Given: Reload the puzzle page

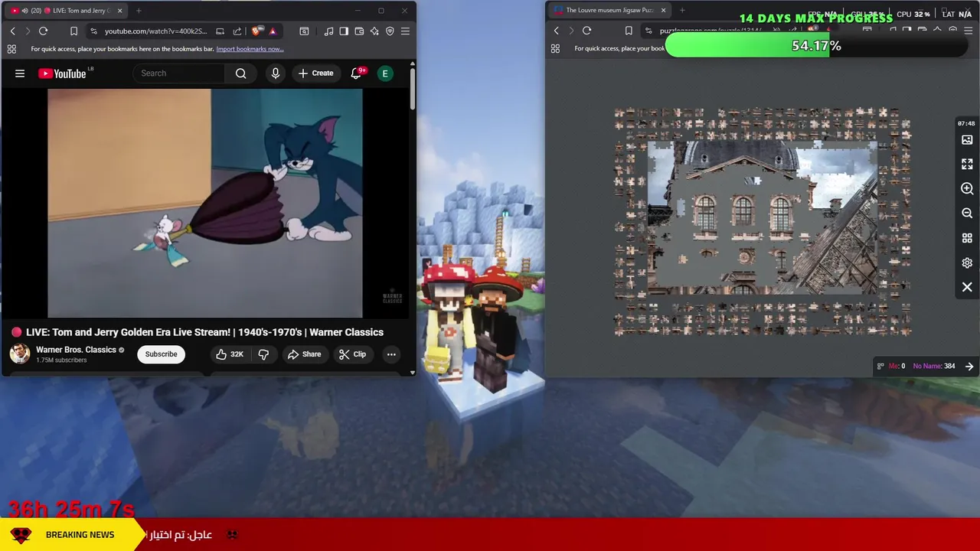Looking at the screenshot, I should [586, 31].
